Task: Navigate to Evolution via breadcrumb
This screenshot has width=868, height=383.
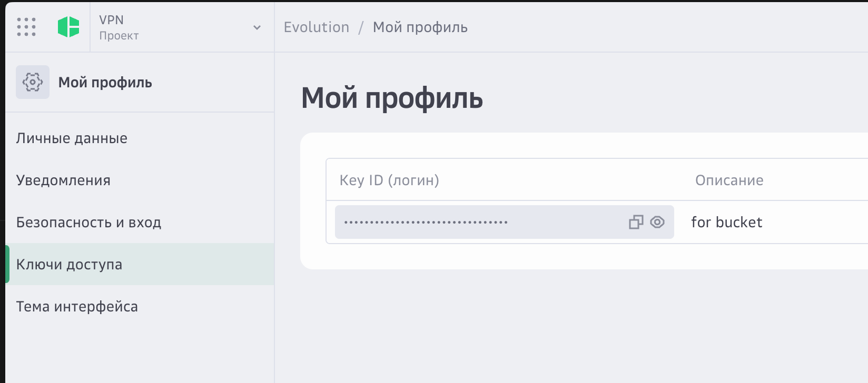Action: tap(317, 27)
